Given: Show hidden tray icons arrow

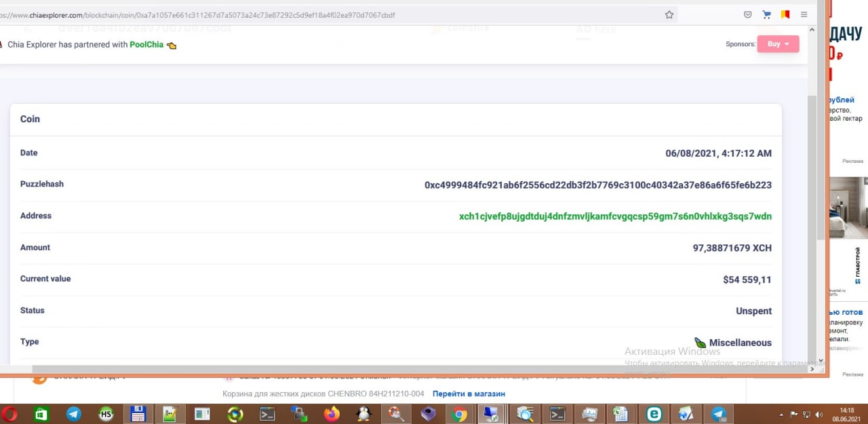Looking at the screenshot, I should (x=782, y=414).
